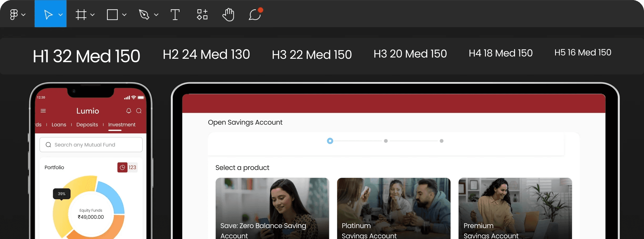Expand the shape tools chevron
Image resolution: width=644 pixels, height=239 pixels.
(x=124, y=15)
